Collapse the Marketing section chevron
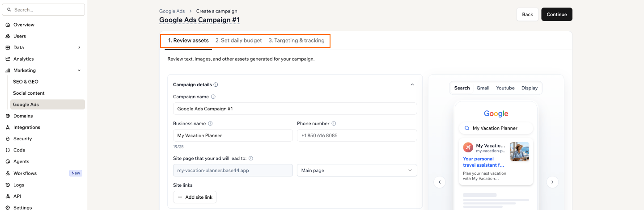The height and width of the screenshot is (210, 644). pos(80,70)
